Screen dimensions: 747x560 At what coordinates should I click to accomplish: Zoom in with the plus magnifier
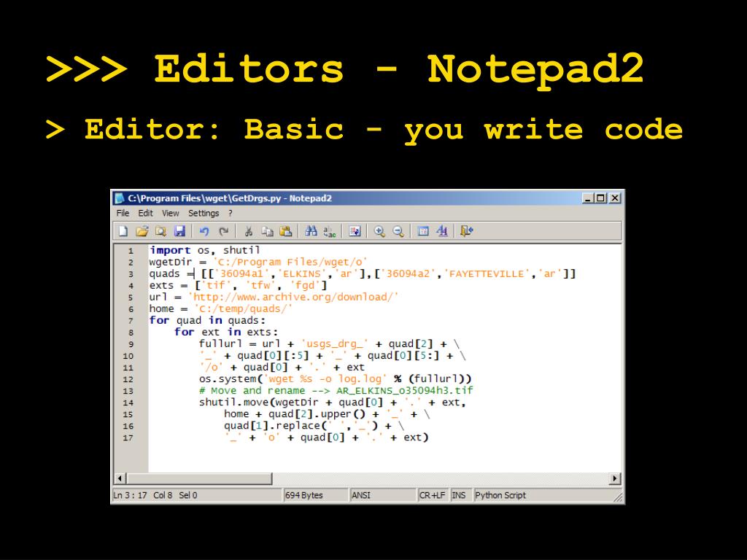[x=379, y=231]
